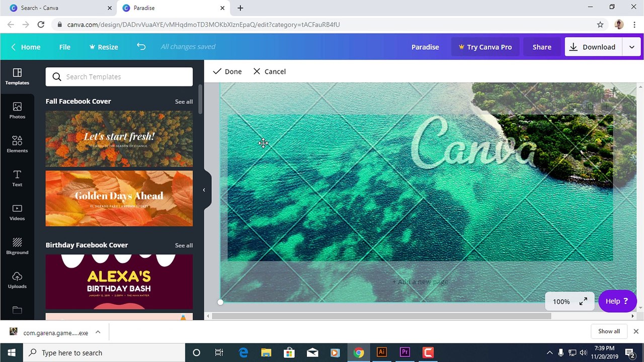Select the "Let's start fresh!" template
This screenshot has height=362, width=644.
[x=119, y=139]
